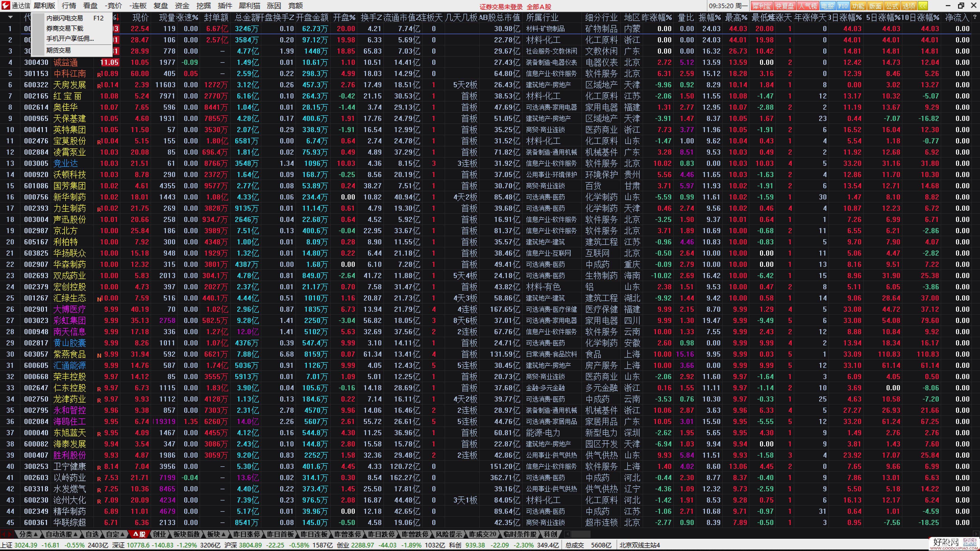This screenshot has width=980, height=551.
Task: Switch to the 板块指数 tab
Action: (186, 534)
